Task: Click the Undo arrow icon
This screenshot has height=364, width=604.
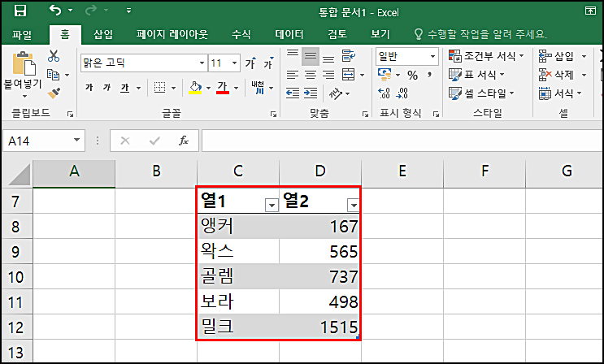Action: [x=55, y=11]
